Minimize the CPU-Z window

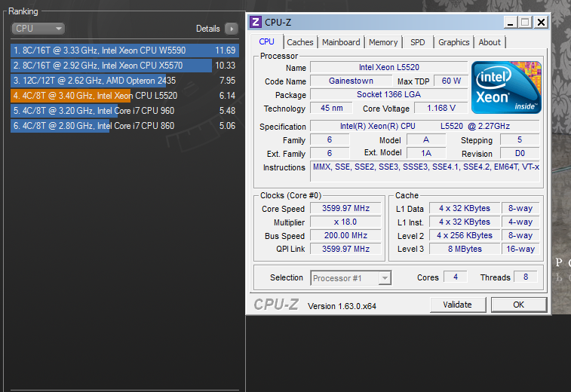tap(511, 22)
